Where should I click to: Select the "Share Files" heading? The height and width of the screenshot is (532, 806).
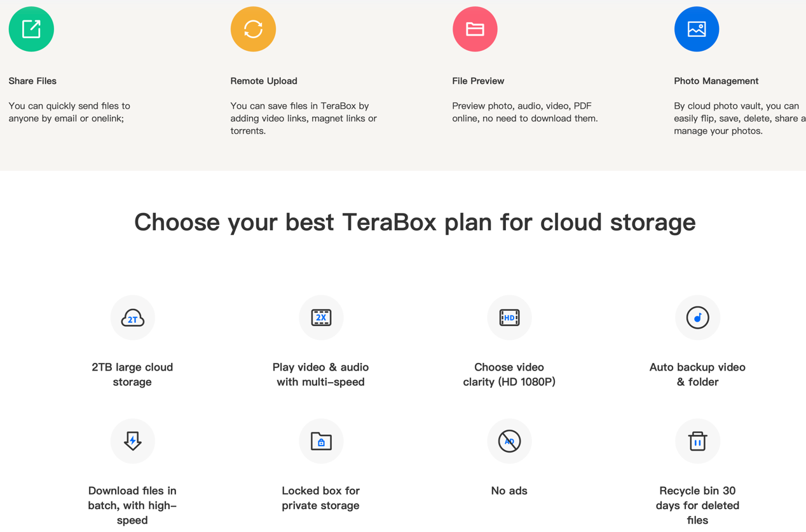tap(32, 81)
